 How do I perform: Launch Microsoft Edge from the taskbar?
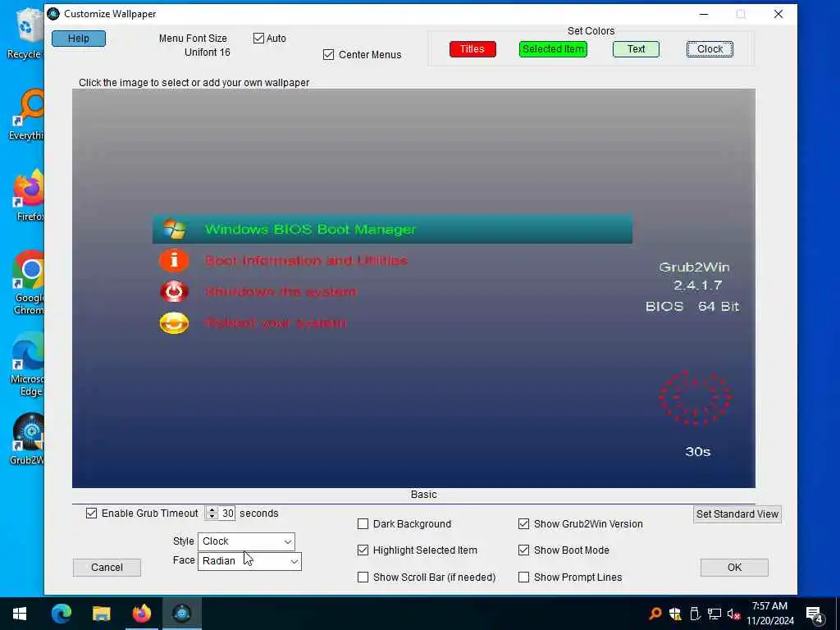[61, 614]
